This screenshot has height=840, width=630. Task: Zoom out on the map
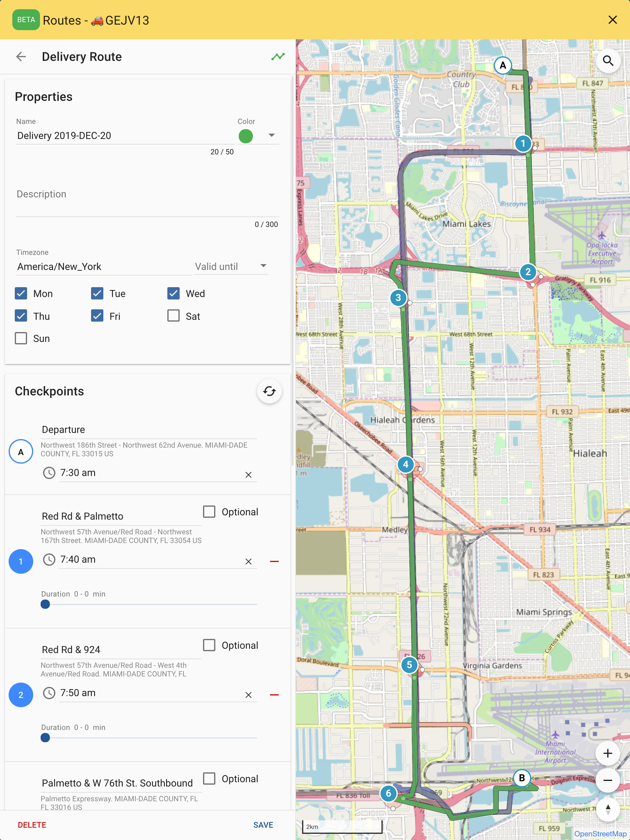click(608, 780)
